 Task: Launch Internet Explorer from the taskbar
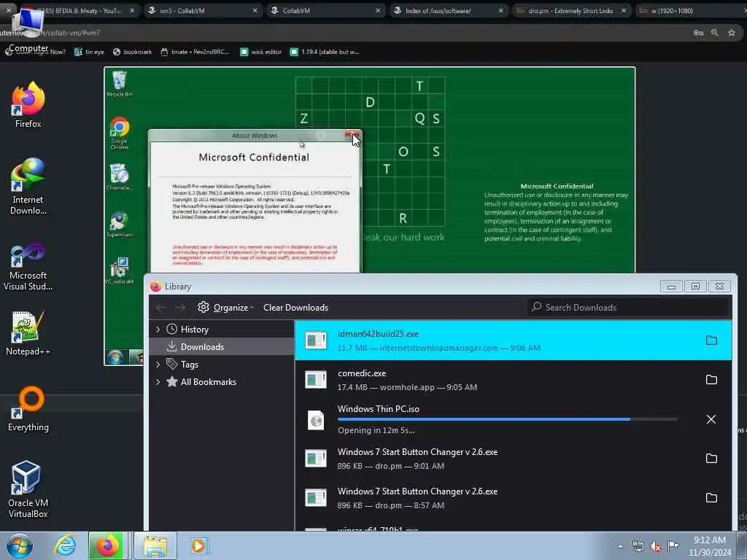point(64,545)
